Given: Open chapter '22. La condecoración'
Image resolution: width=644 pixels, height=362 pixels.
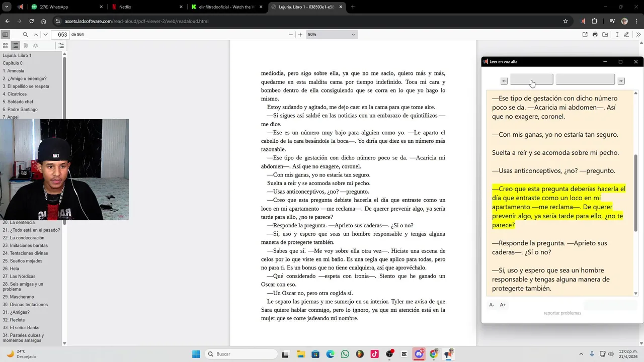Looking at the screenshot, I should click(24, 238).
